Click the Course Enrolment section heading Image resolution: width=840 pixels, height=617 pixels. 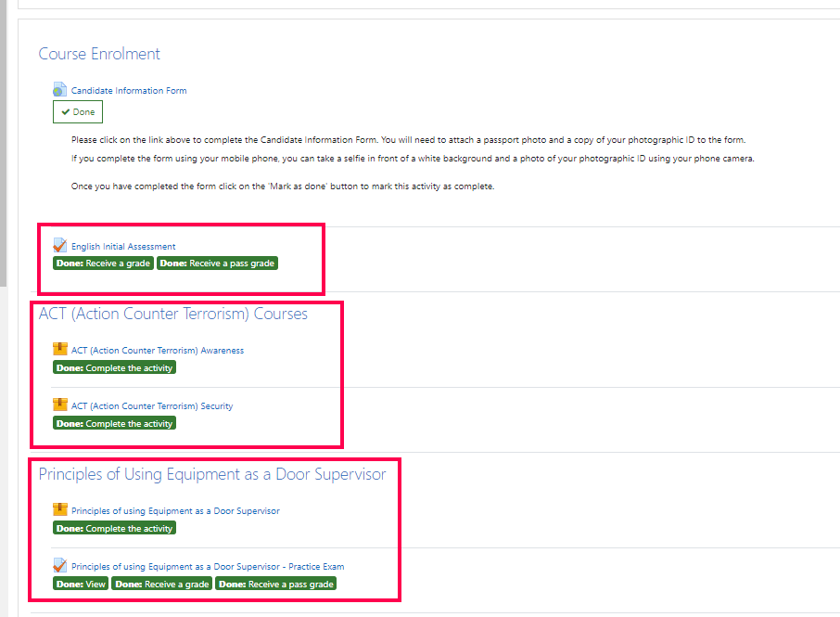99,54
